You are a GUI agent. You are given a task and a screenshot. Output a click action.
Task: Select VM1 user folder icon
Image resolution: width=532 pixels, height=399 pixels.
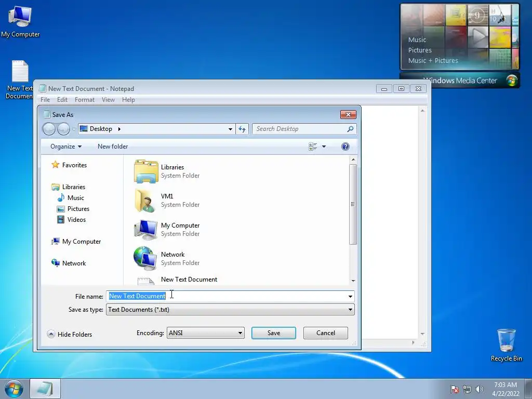(145, 201)
